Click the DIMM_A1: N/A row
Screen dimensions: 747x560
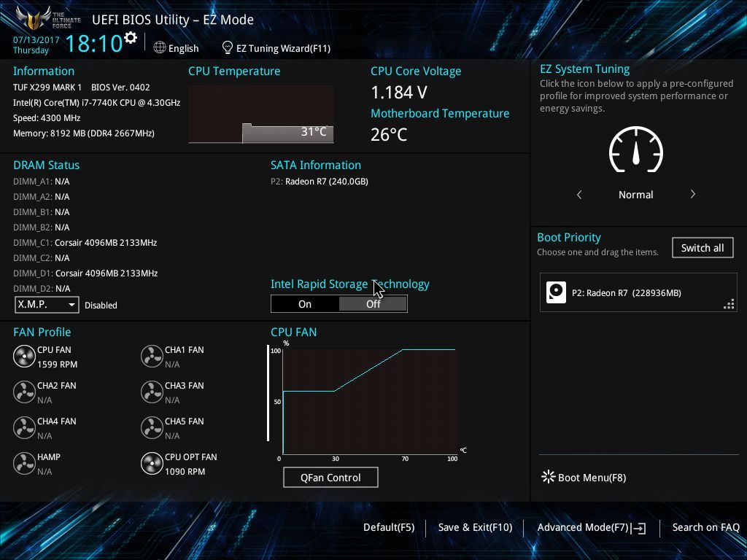42,182
